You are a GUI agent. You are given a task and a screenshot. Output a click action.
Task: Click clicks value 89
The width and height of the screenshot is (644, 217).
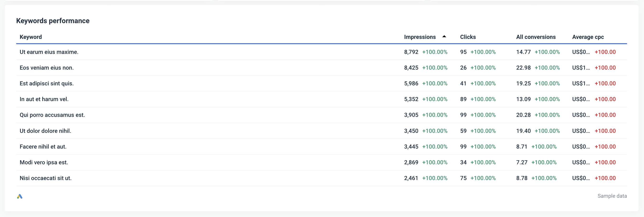[x=463, y=99]
